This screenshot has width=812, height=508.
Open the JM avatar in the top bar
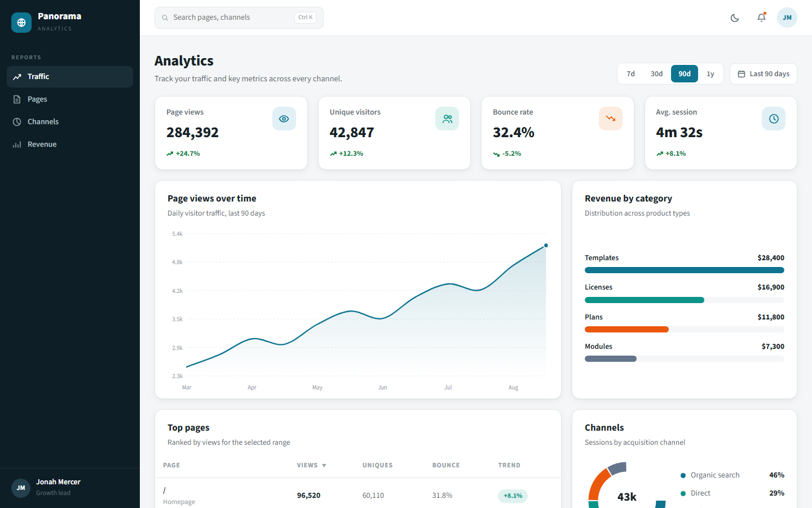coord(787,17)
